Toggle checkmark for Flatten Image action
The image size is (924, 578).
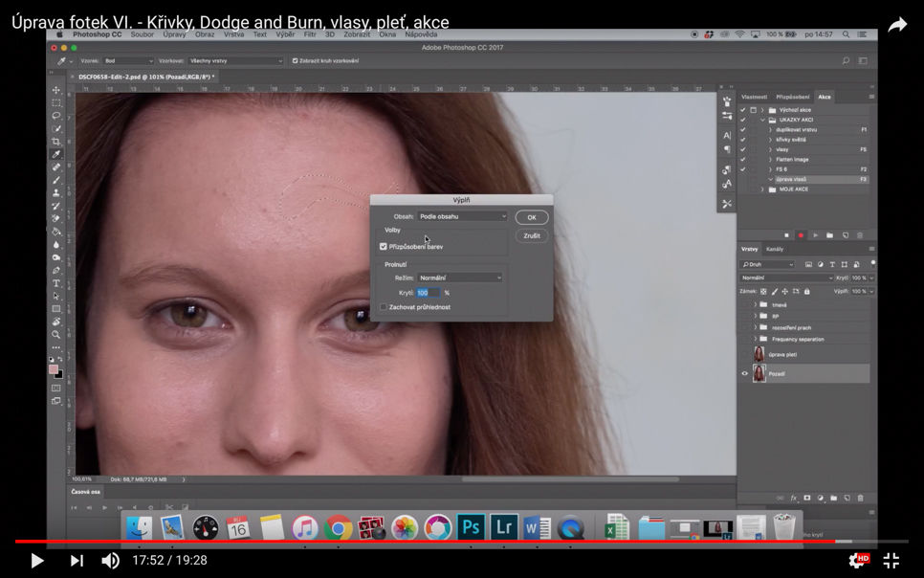pos(742,159)
